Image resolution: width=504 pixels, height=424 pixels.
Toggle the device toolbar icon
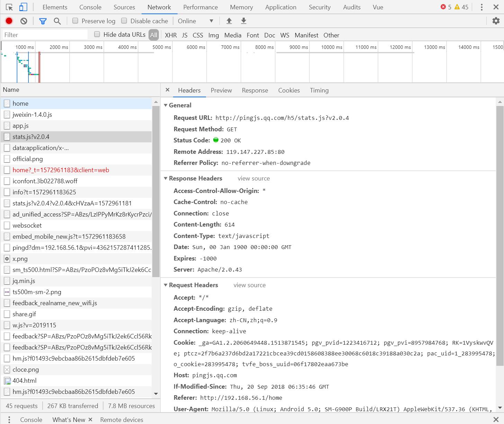coord(23,7)
